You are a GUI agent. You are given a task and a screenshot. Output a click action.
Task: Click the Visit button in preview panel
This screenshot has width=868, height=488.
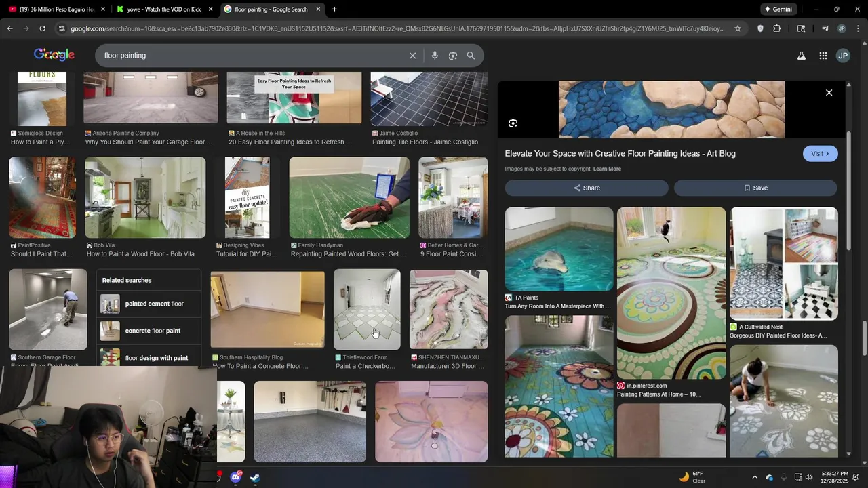point(821,154)
